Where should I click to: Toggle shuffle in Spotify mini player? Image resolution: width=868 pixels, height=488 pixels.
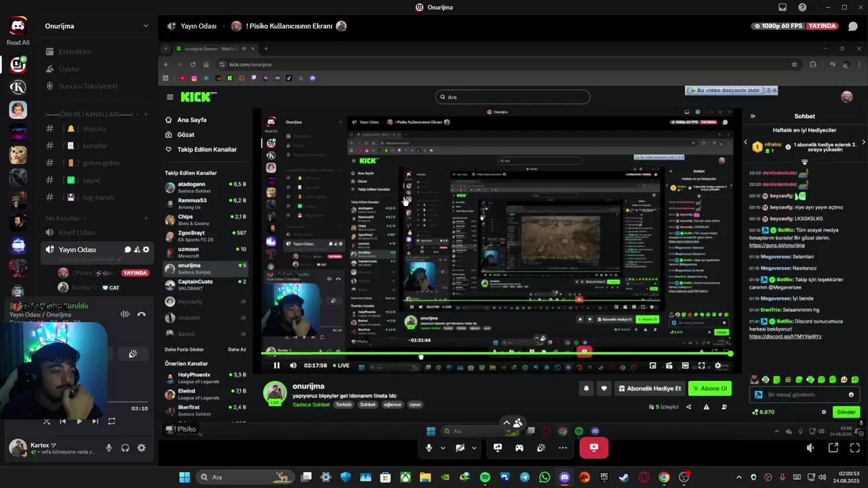tap(46, 421)
